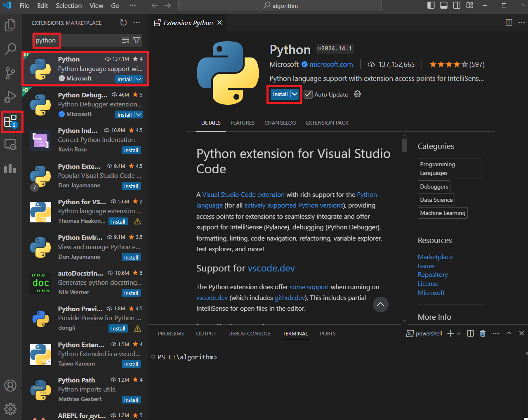Open the Repository resource link

433,275
